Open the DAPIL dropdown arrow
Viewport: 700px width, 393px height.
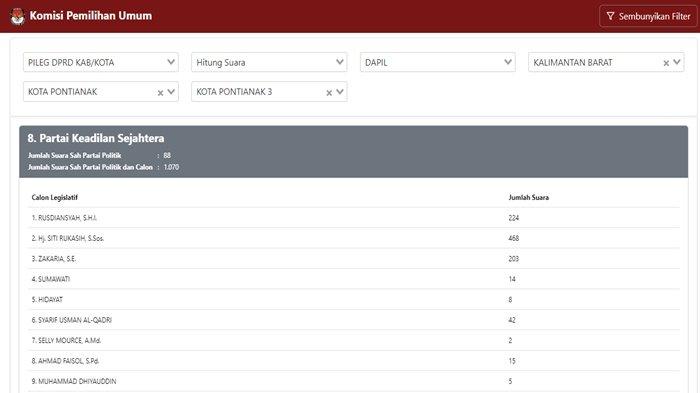click(x=508, y=62)
